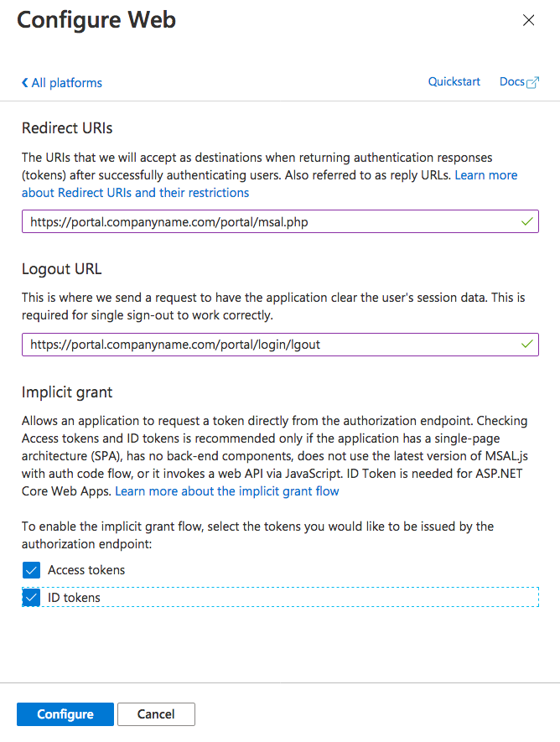Click the external-link icon next to Docs

532,82
